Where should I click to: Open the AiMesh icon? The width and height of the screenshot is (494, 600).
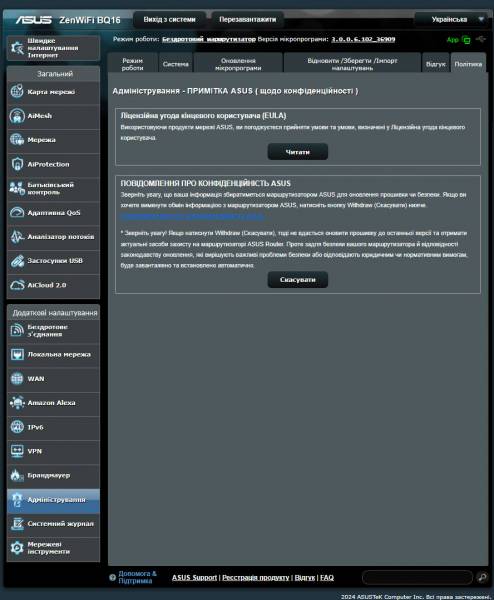click(x=17, y=116)
